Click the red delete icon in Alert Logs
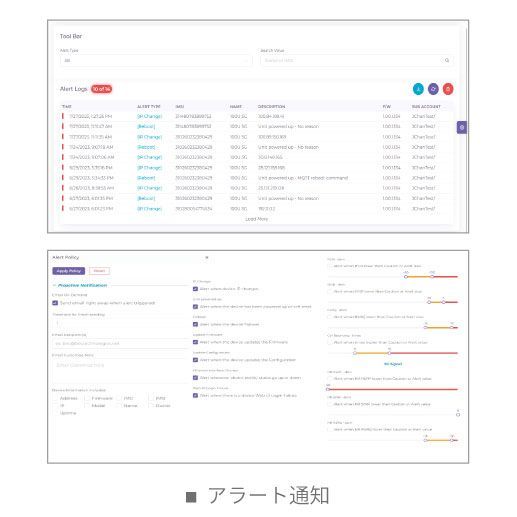 point(448,89)
